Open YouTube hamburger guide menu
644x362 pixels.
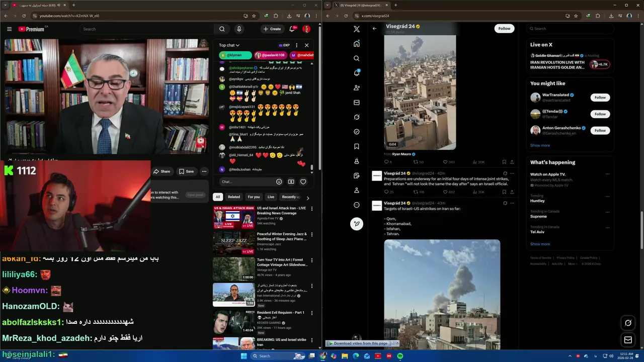9,29
